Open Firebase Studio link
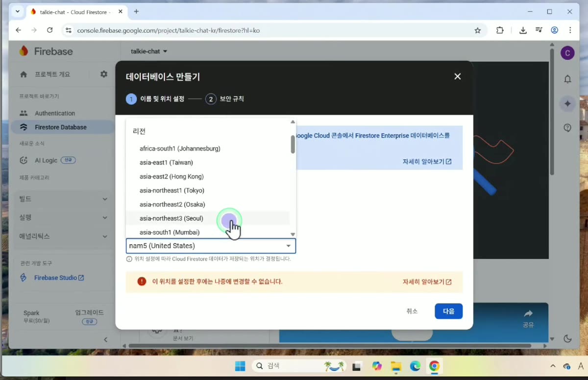The height and width of the screenshot is (380, 588). [59, 278]
